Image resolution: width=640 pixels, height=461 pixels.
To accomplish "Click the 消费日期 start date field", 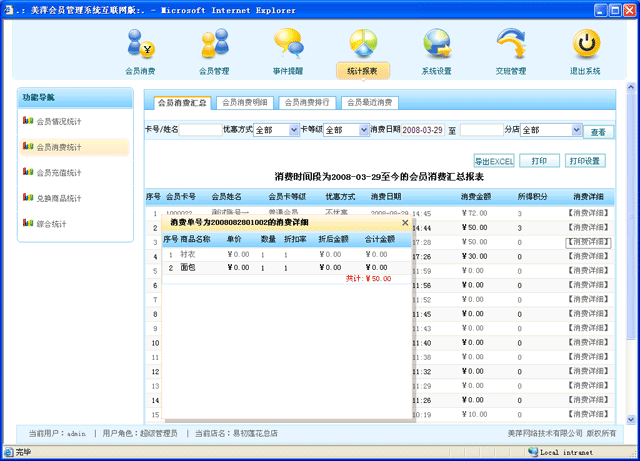I will click(422, 130).
